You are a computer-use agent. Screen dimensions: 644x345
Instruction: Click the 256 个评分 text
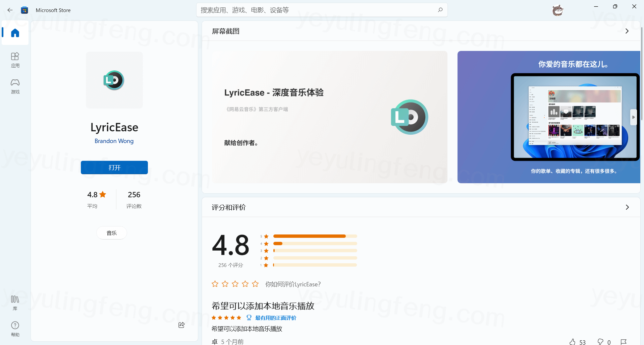pos(230,265)
